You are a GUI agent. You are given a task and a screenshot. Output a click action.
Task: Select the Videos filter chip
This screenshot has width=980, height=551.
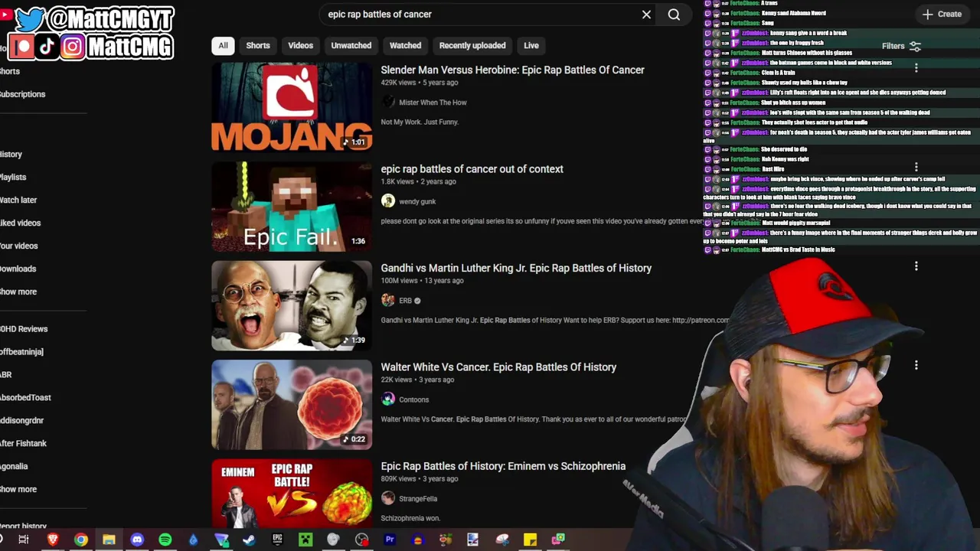click(300, 45)
